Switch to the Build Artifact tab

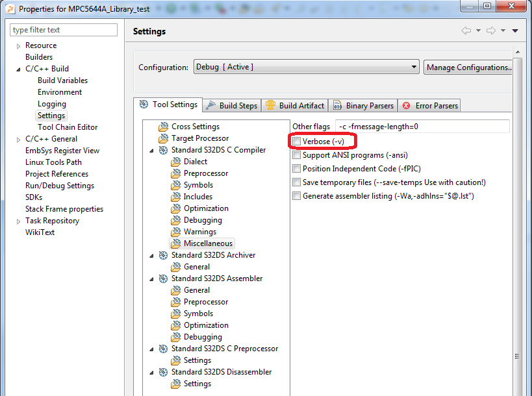pyautogui.click(x=295, y=105)
